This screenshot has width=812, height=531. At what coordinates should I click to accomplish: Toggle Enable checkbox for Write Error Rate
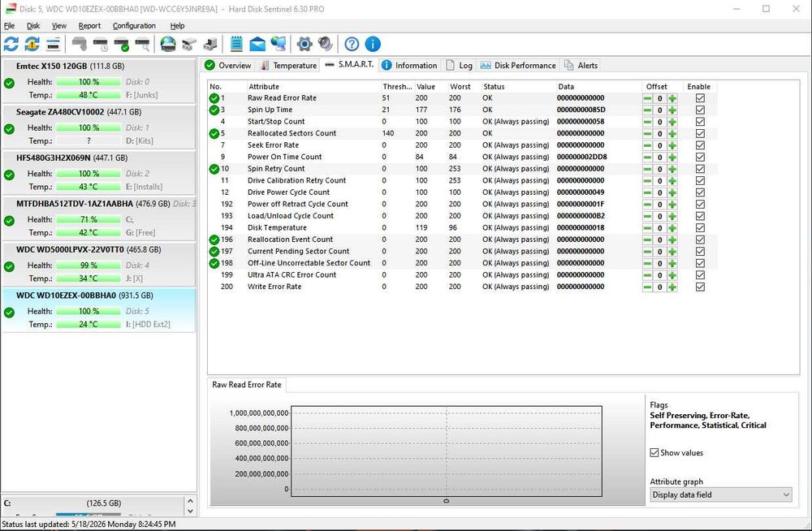coord(700,287)
